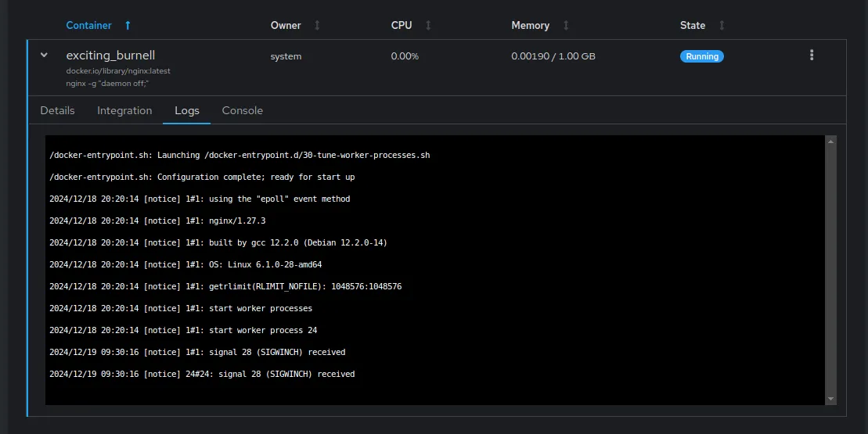Click the container name exciting_burnell
868x434 pixels.
110,56
